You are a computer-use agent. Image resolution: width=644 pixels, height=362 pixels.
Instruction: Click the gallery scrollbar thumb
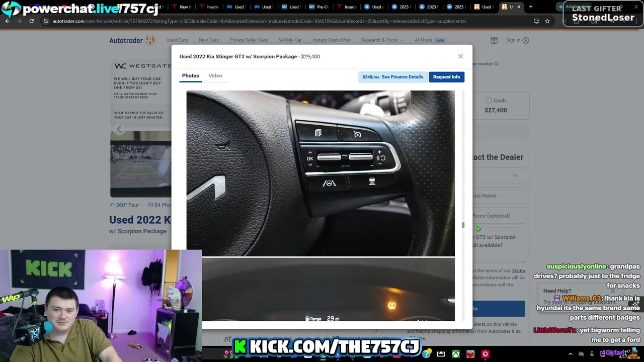point(463,225)
